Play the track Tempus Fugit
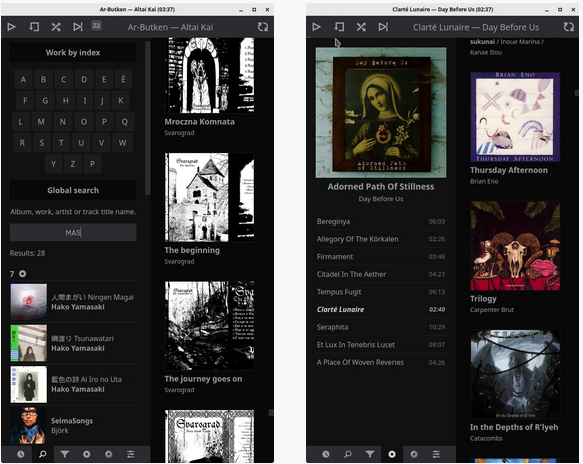This screenshot has width=583, height=464. coord(381,292)
